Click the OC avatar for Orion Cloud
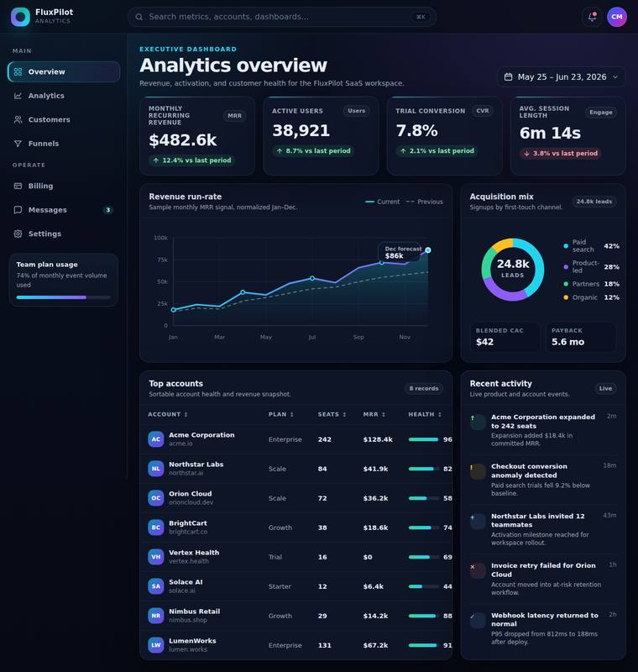The width and height of the screenshot is (638, 672). click(156, 498)
